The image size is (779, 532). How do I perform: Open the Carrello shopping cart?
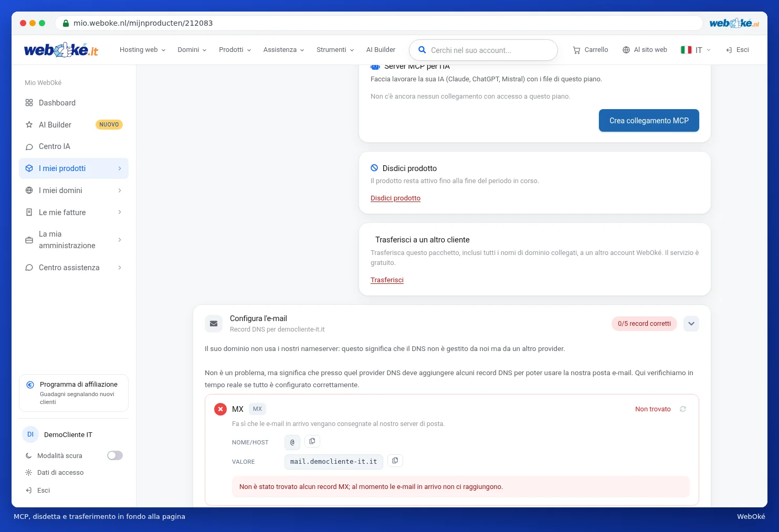click(591, 50)
